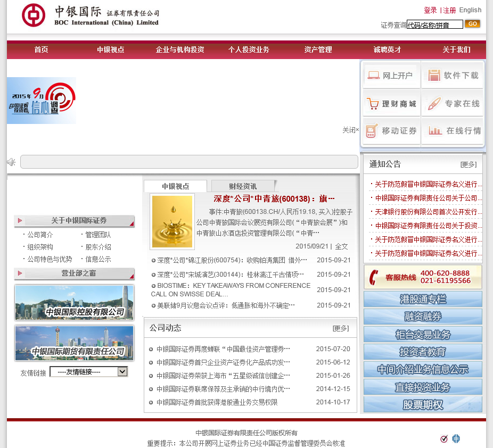This screenshot has width=493, height=448.
Task: Open 中银国际证券荣获上海市五星级诚信 news
Action: (x=223, y=376)
